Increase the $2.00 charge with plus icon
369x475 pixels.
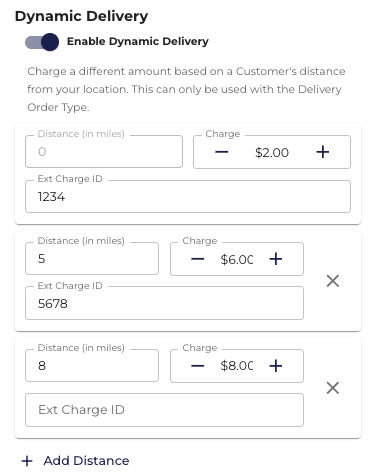[x=323, y=152]
